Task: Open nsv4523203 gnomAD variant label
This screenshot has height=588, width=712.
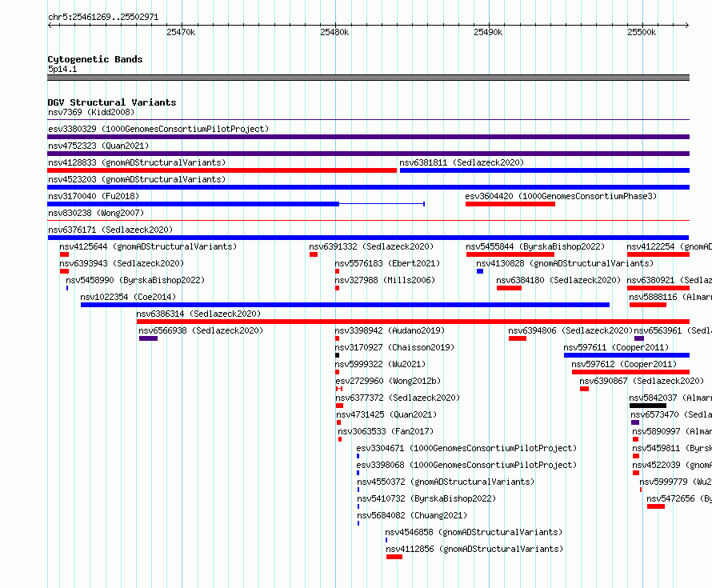Action: 137,179
